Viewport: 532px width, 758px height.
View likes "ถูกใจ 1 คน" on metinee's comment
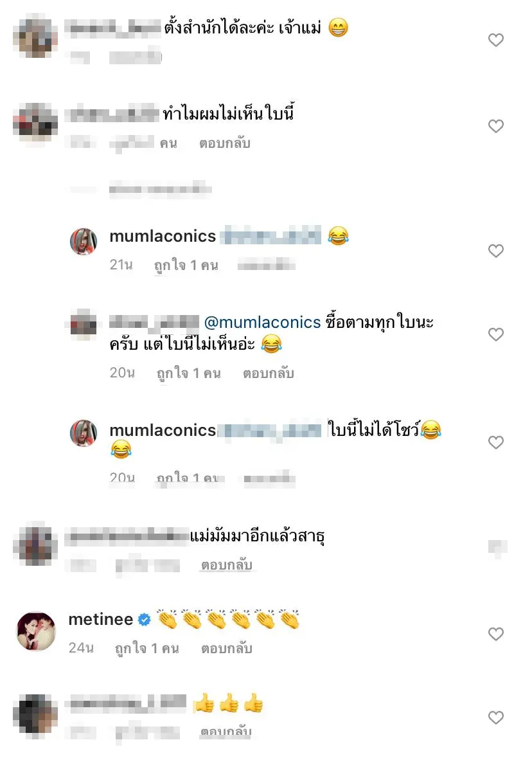coord(147,648)
